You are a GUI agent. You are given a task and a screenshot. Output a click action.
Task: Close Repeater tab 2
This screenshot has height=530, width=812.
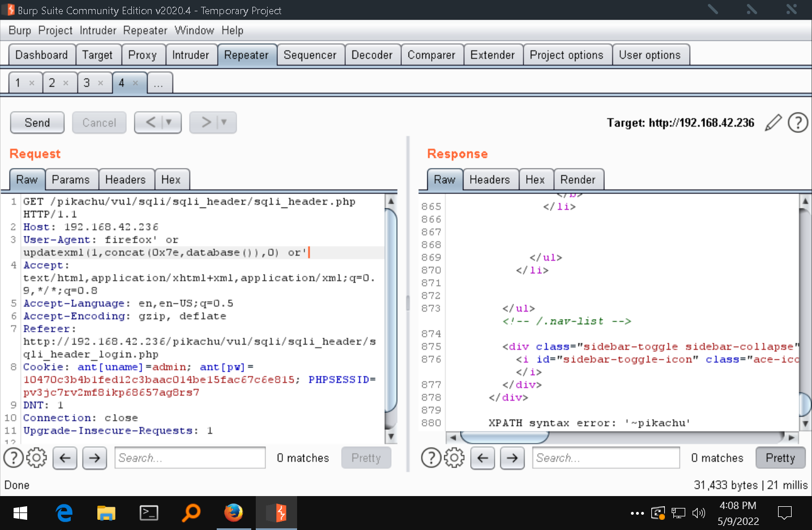[66, 83]
